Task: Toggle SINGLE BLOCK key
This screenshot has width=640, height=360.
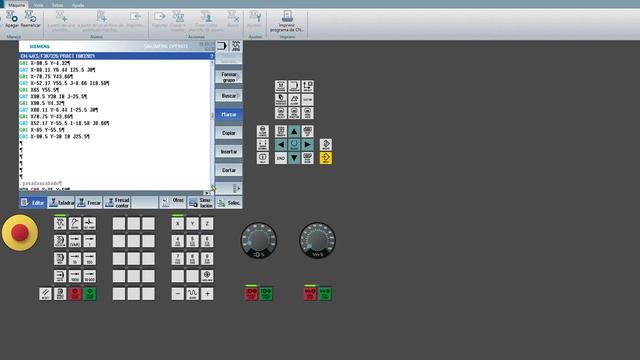Action: 60,293
